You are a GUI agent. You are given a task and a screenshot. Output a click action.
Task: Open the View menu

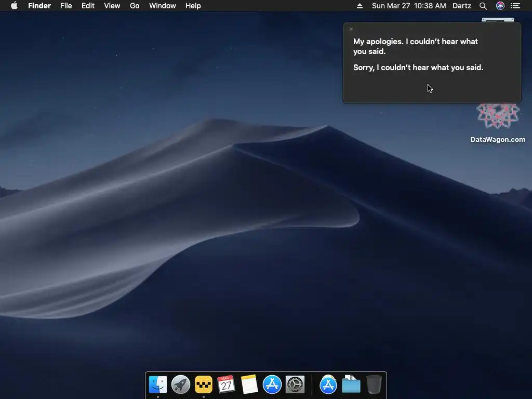[112, 6]
